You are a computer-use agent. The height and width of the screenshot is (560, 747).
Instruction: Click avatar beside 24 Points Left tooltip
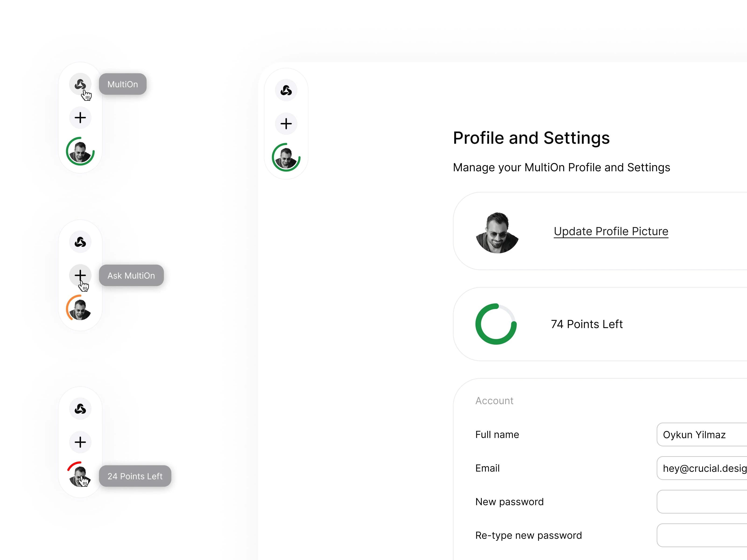pyautogui.click(x=80, y=476)
